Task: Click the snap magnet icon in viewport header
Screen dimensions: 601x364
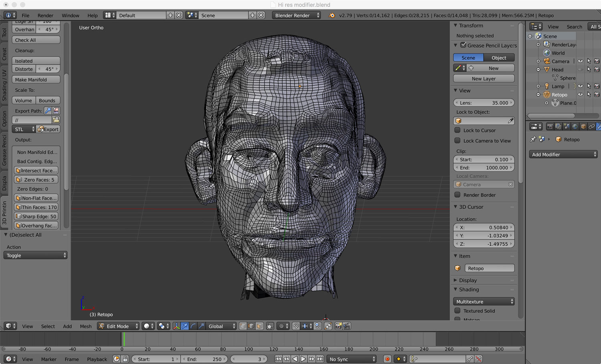Action: tap(296, 326)
